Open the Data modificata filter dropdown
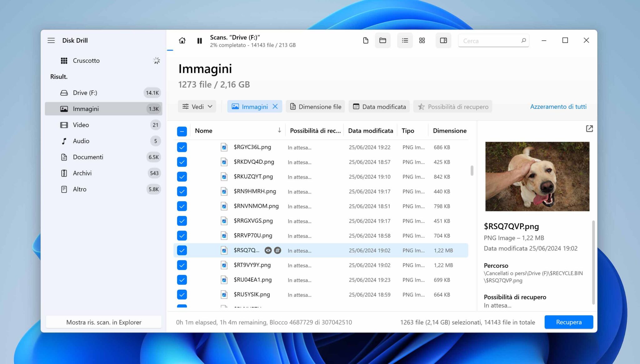 click(x=379, y=107)
